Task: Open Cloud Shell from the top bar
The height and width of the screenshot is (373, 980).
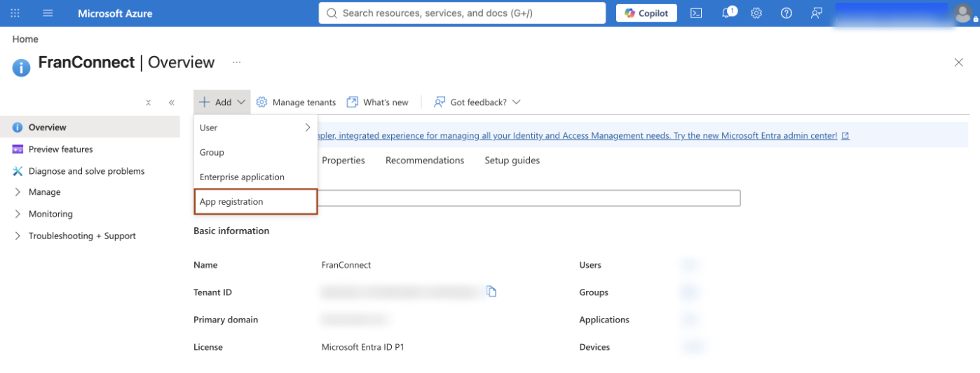Action: tap(696, 13)
